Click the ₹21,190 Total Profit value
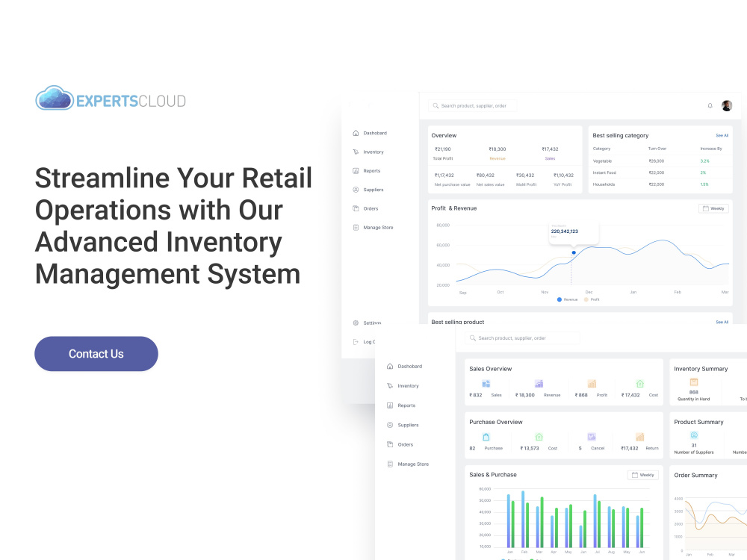Screen dimensions: 747x560 coord(442,149)
